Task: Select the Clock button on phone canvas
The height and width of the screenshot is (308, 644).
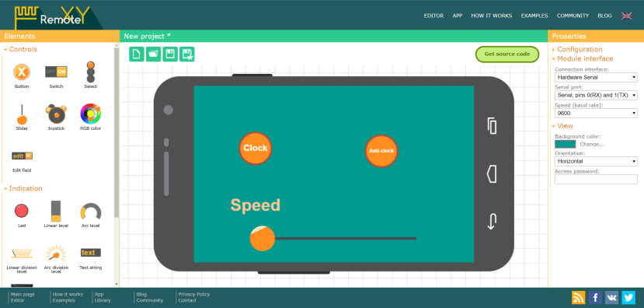Action: 256,148
